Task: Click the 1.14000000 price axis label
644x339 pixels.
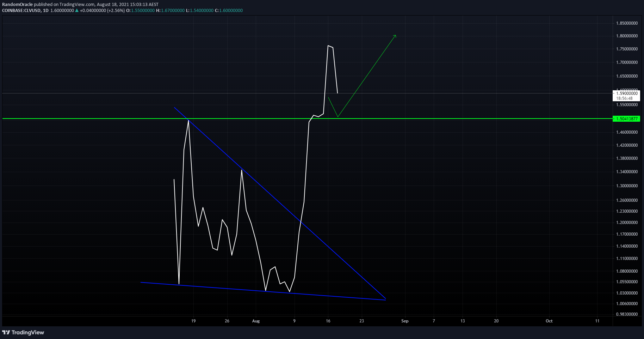Action: coord(627,246)
